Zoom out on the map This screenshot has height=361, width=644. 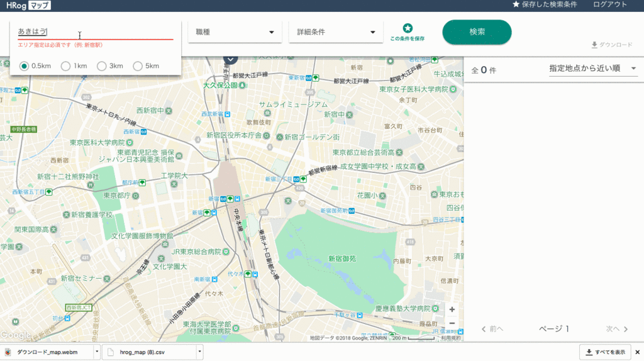pos(452,323)
